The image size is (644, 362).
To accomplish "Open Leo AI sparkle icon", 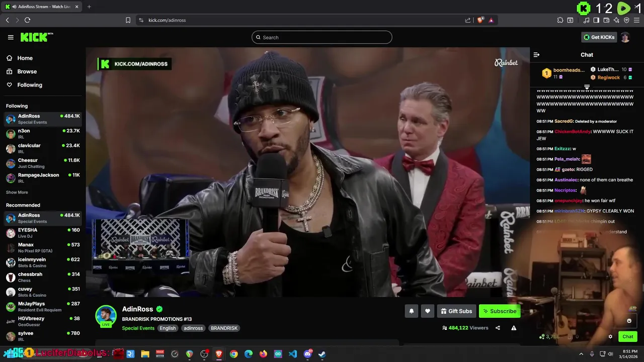I will (616, 20).
